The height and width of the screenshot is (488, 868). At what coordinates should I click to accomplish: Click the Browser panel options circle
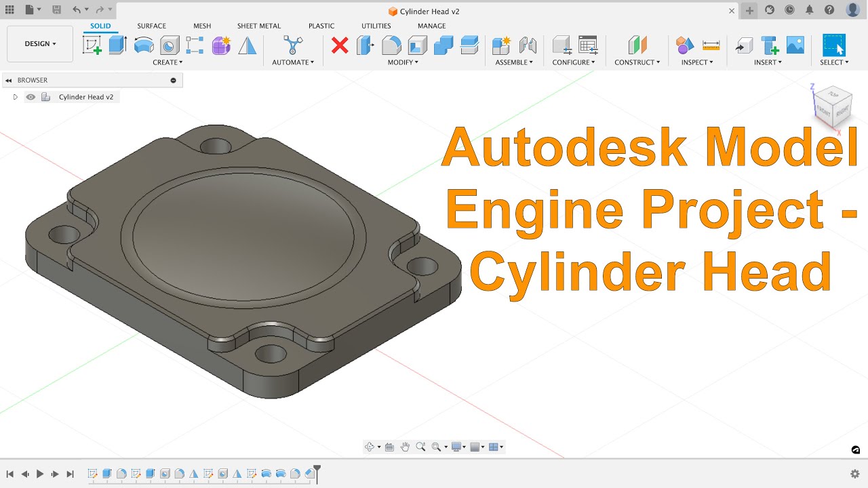coord(173,80)
